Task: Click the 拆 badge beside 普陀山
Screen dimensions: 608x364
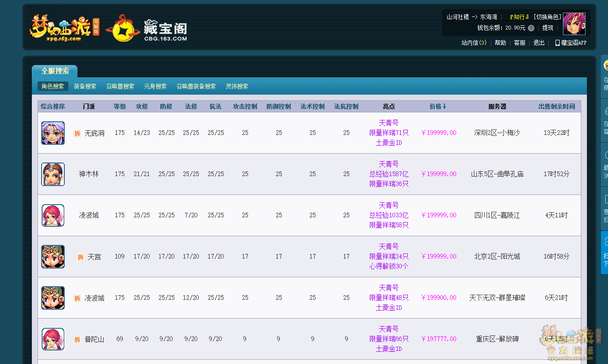Action: tap(77, 340)
